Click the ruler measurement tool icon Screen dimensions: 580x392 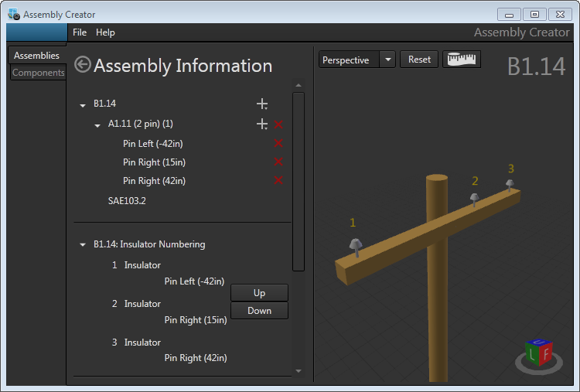pyautogui.click(x=462, y=60)
